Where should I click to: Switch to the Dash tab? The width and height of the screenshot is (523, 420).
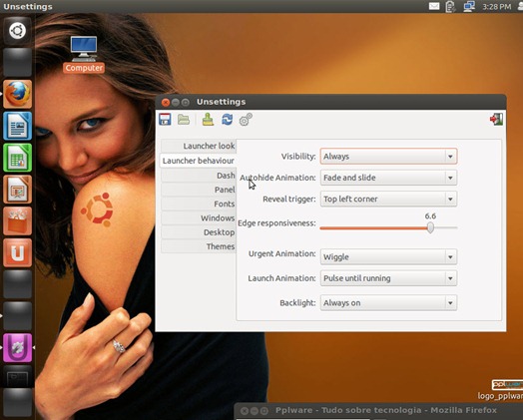coord(199,176)
